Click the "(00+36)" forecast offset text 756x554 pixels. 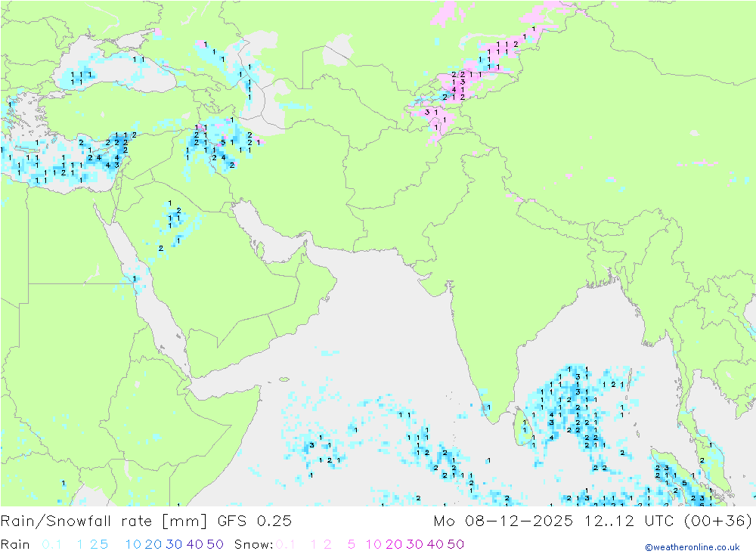click(x=718, y=522)
